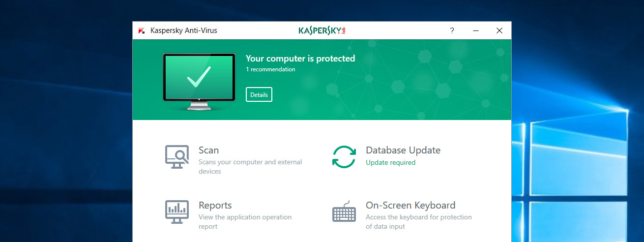Viewport: 644px width, 242px height.
Task: Open the On-Screen Keyboard title
Action: pyautogui.click(x=410, y=205)
